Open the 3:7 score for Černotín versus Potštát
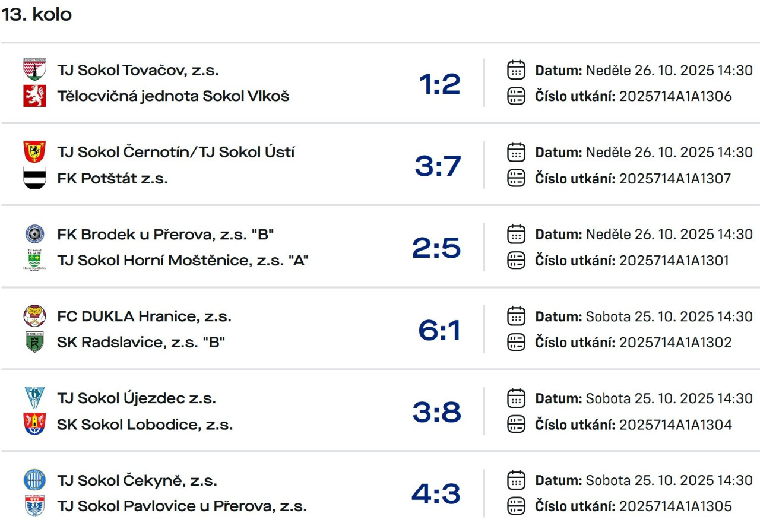The width and height of the screenshot is (760, 532). [x=438, y=166]
